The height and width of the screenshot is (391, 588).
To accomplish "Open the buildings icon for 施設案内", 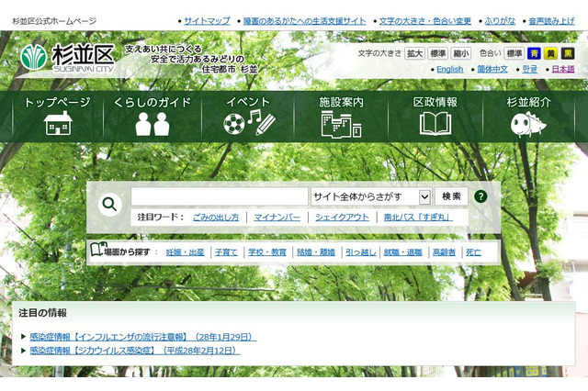I will pos(341,124).
